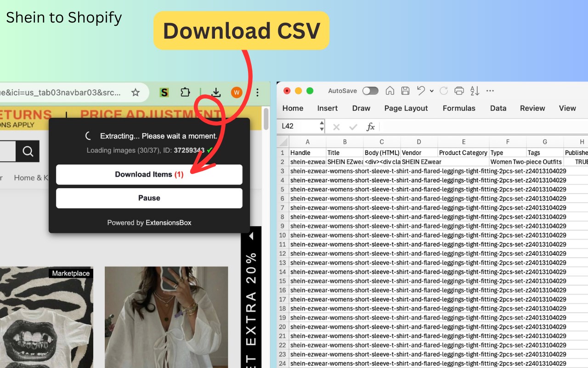Open Excel Formulas tab
588x368 pixels.
459,108
